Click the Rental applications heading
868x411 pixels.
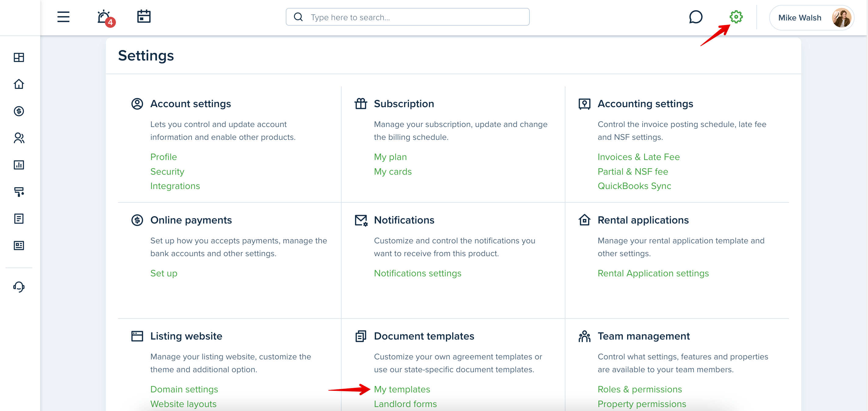coord(643,220)
